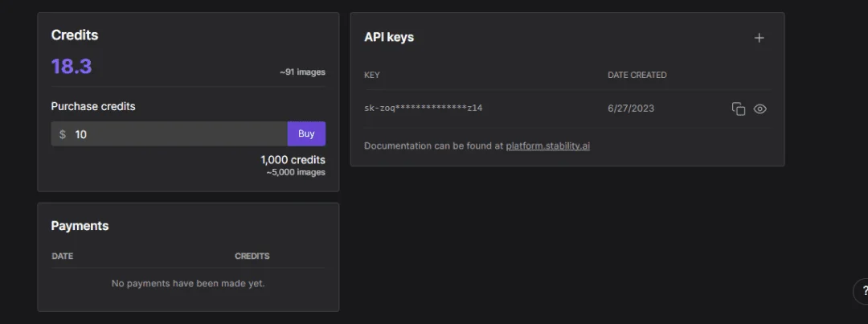
Task: Click the API keys panel heading
Action: (x=389, y=37)
